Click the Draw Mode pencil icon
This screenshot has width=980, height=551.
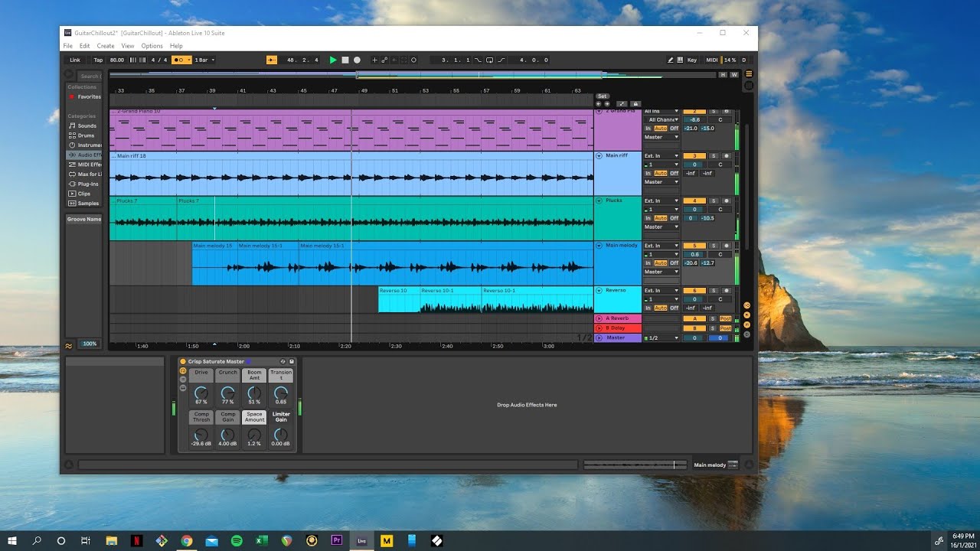[x=671, y=60]
